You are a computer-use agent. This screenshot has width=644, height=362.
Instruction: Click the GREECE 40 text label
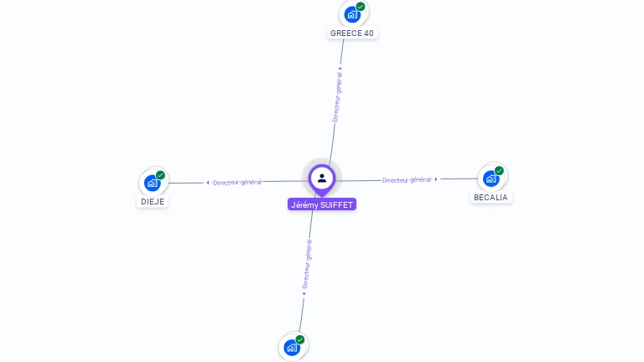click(x=352, y=34)
